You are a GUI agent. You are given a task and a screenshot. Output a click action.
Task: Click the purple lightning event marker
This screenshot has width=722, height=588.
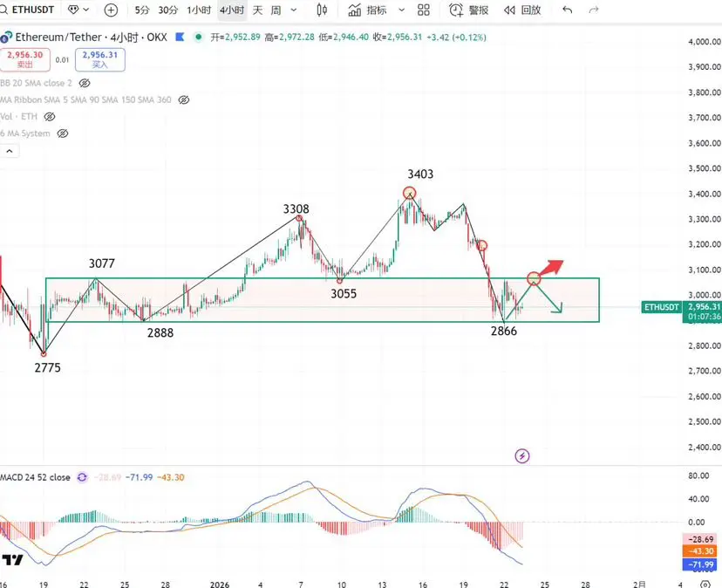[x=522, y=456]
